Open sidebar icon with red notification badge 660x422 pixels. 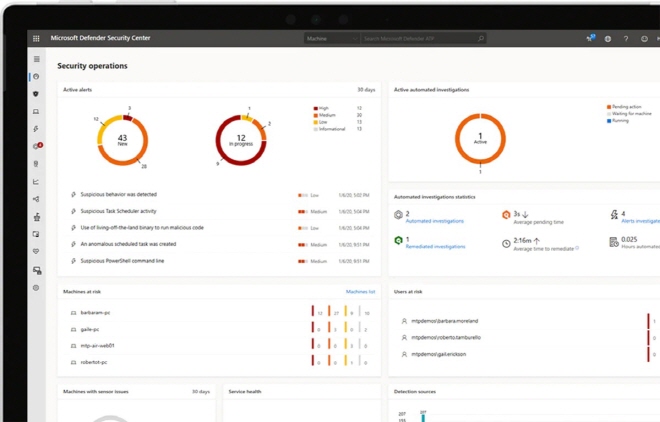(x=37, y=146)
